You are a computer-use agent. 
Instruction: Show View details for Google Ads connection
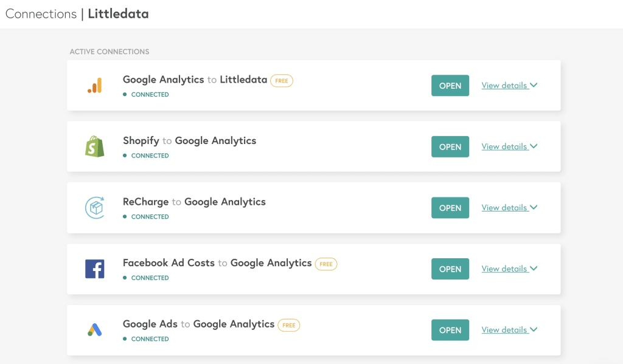tap(509, 330)
